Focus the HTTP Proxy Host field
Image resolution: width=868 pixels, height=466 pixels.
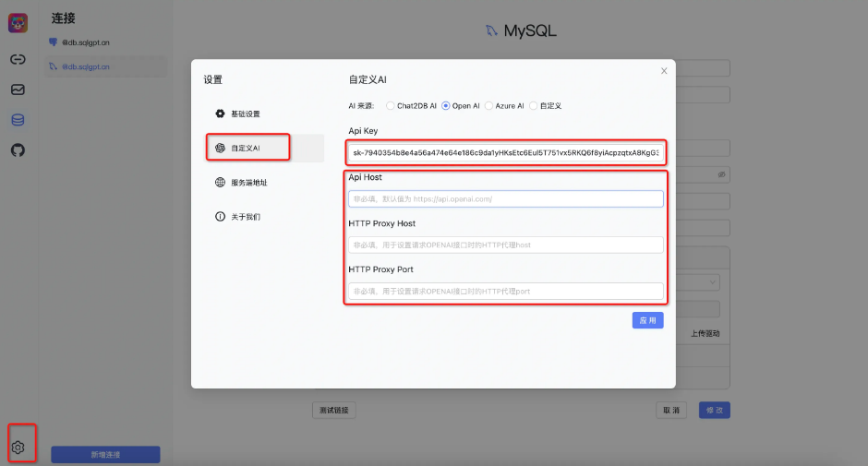[505, 245]
